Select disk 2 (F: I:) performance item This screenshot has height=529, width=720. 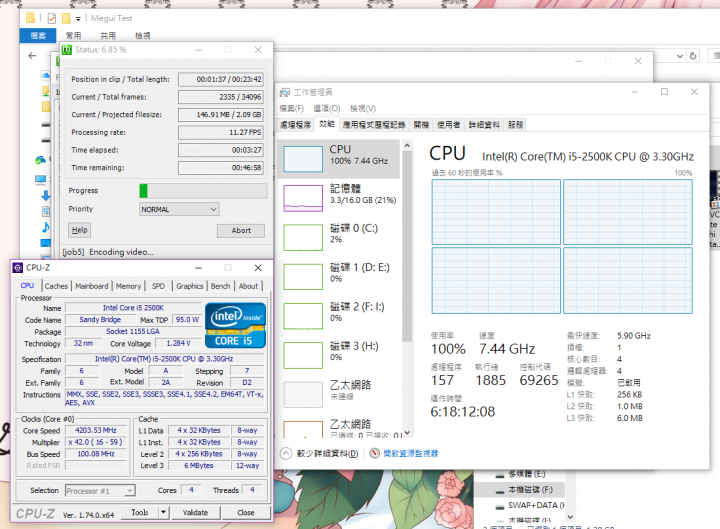(x=339, y=316)
